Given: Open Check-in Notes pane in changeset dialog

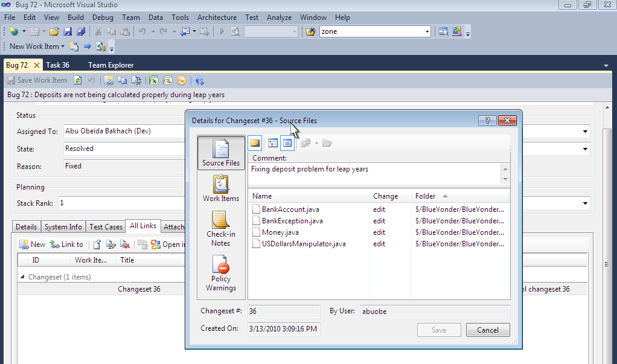Looking at the screenshot, I should pos(221,229).
